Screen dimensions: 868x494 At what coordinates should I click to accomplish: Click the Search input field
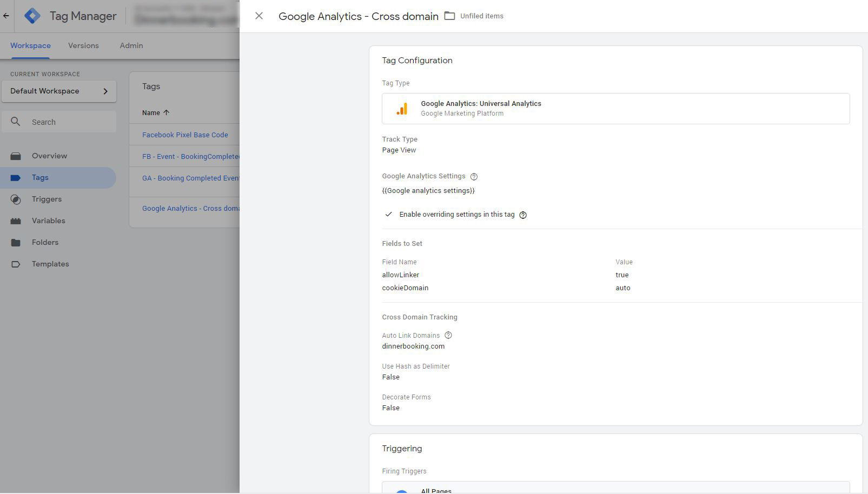(x=59, y=122)
